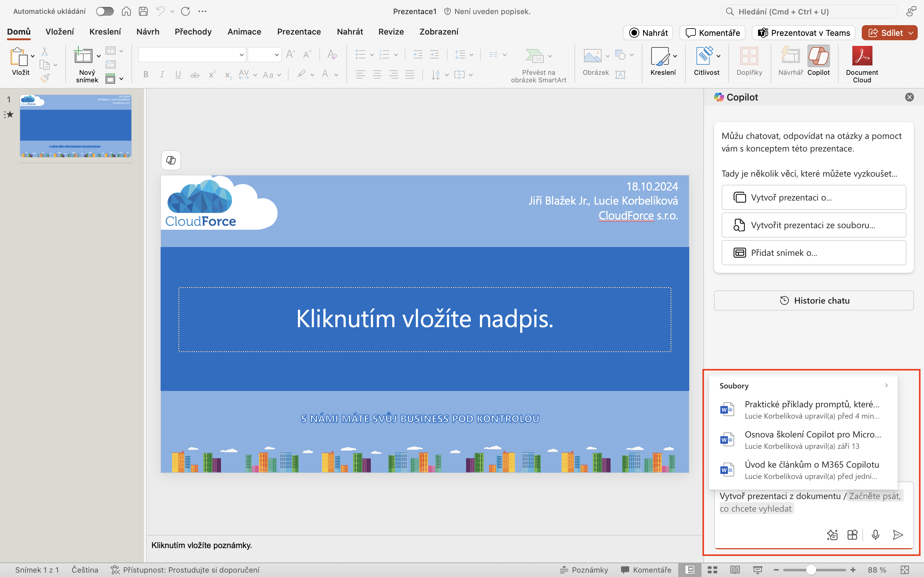Image resolution: width=924 pixels, height=577 pixels.
Task: Click in the notes field Kliknutím vložíte poznámky
Action: (x=424, y=545)
